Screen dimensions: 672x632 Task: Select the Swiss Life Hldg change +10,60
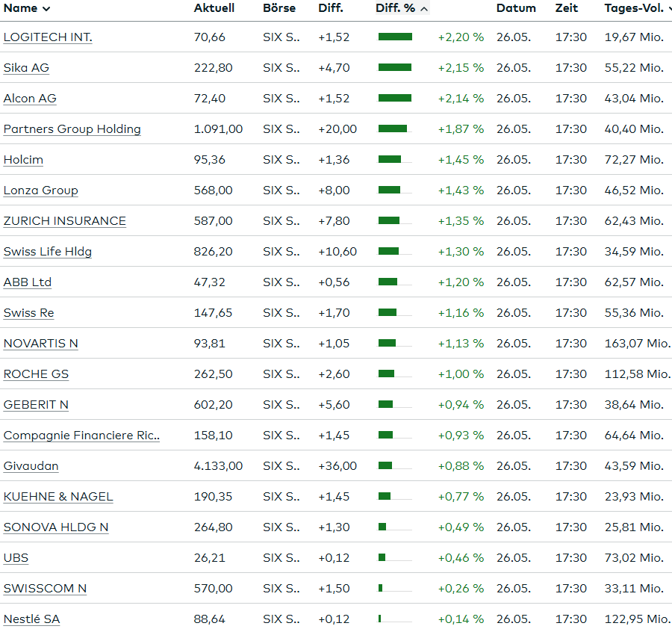337,252
